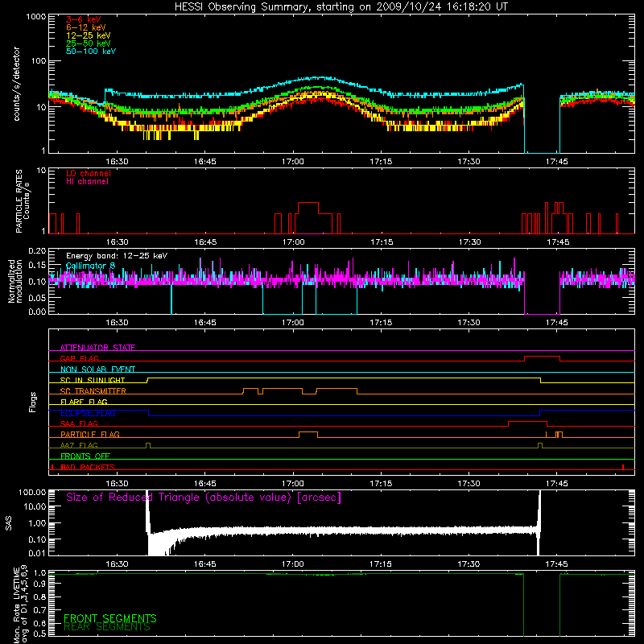
Task: Click 17:15 tick under the Flags panel
Action: click(381, 484)
